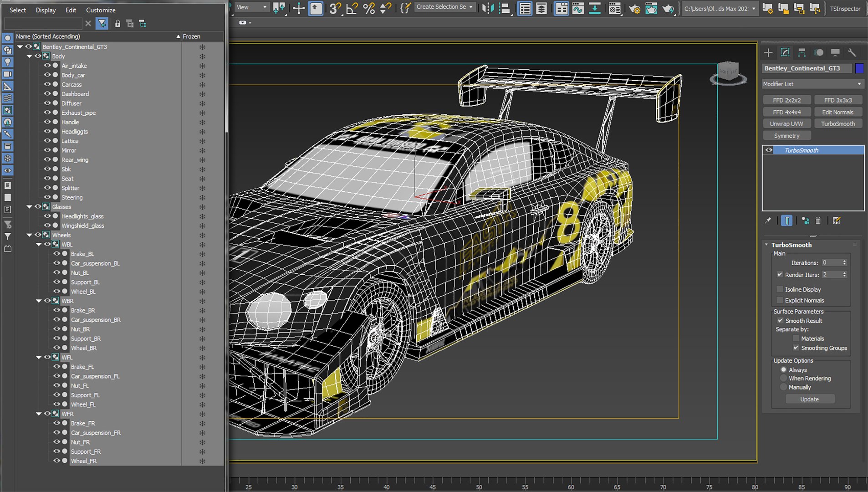Click the Edit Normals button
This screenshot has width=868, height=492.
837,112
